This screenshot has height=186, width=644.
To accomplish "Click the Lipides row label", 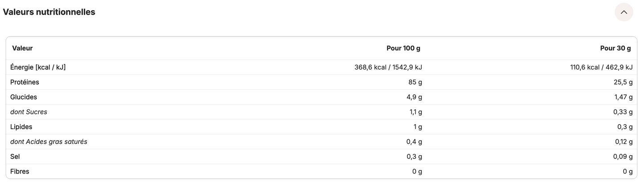I will coord(21,127).
